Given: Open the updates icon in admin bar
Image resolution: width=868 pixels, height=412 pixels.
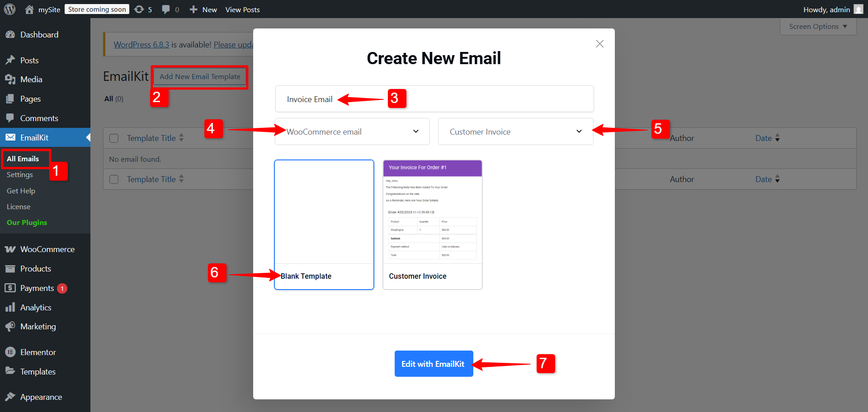Looking at the screenshot, I should coord(139,9).
